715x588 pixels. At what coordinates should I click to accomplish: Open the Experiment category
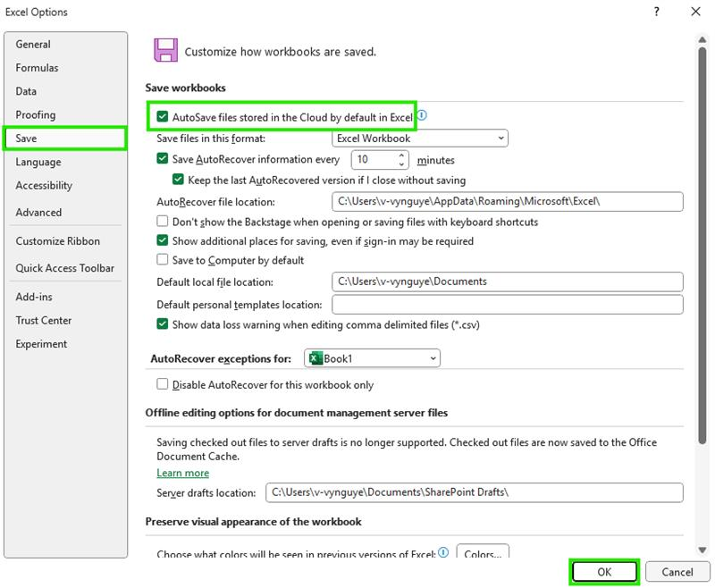click(x=41, y=344)
